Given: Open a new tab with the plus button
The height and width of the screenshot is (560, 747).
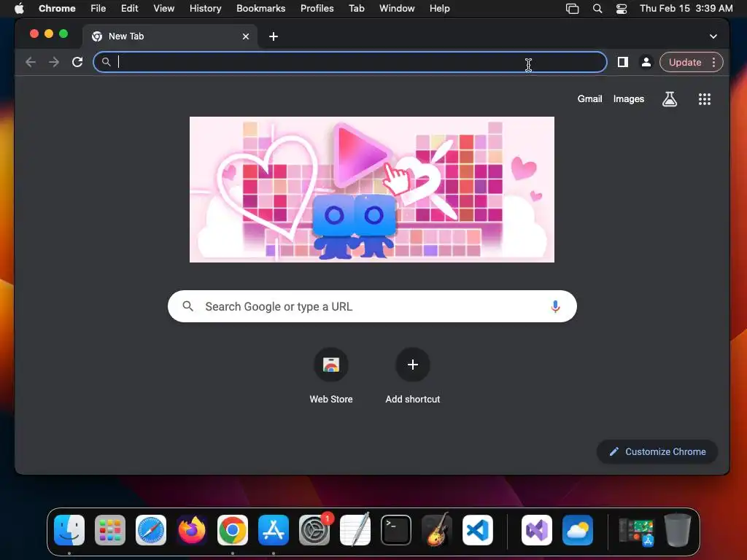Looking at the screenshot, I should (x=274, y=36).
